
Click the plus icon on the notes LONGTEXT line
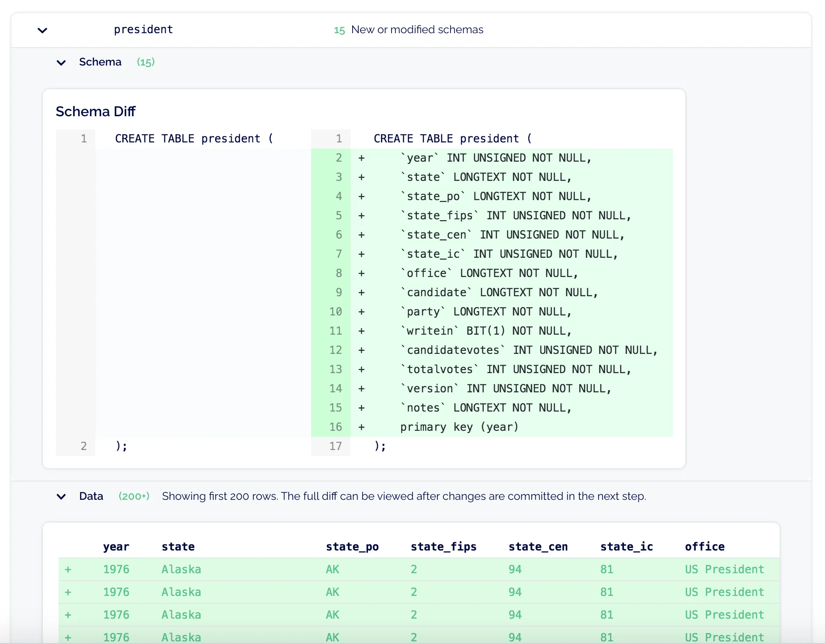(x=361, y=407)
